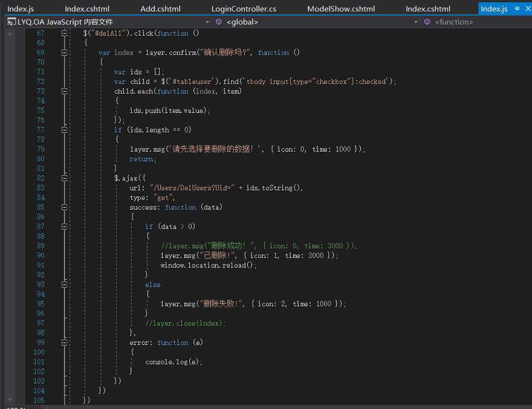The image size is (532, 409).
Task: Click on the "已删除!" message at line 90
Action: pos(218,256)
